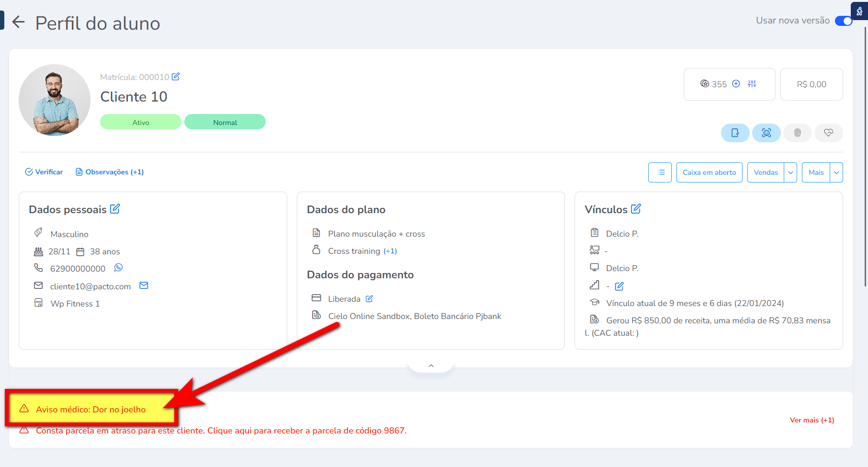This screenshot has width=868, height=467.
Task: Click the back arrow beside Perfil do aluno
Action: (18, 22)
